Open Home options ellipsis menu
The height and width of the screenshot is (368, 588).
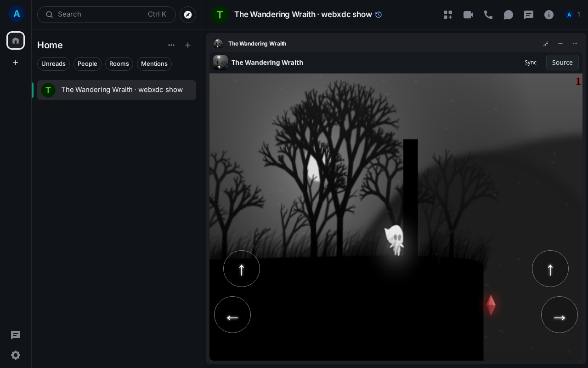171,45
